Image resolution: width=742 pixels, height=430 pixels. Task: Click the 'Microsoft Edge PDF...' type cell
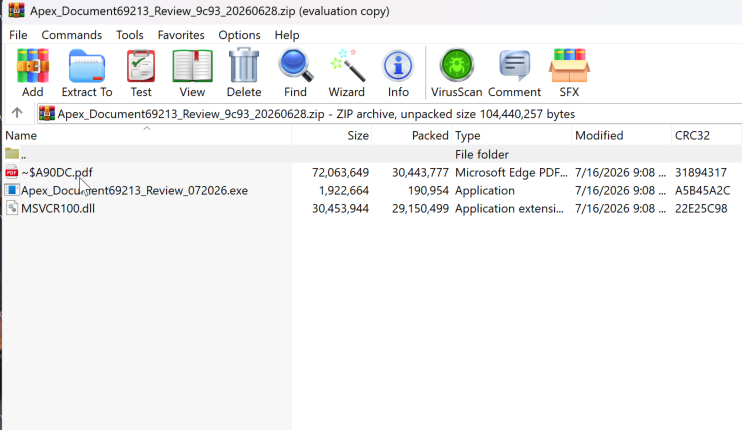pyautogui.click(x=511, y=172)
